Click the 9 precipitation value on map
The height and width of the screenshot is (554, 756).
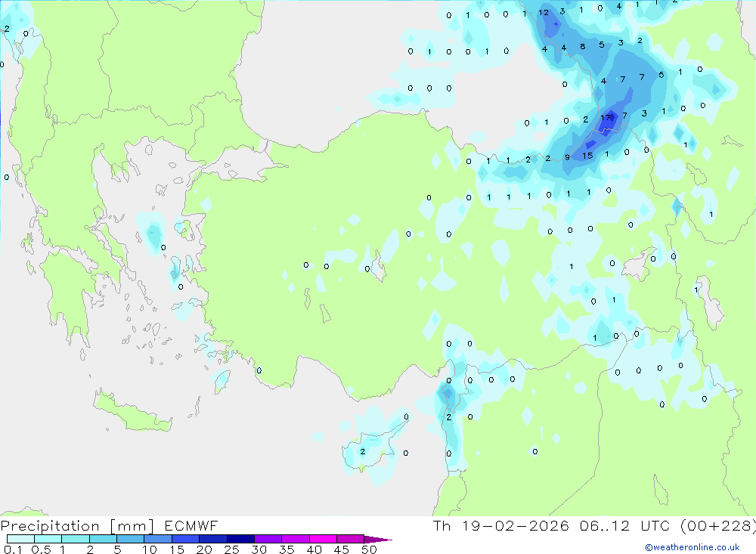[x=567, y=157]
